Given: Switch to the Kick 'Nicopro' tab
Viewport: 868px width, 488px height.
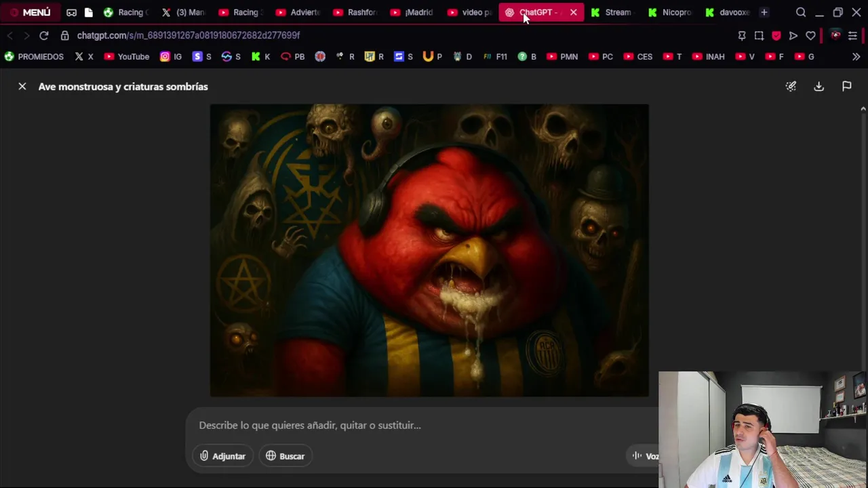Looking at the screenshot, I should 669,12.
